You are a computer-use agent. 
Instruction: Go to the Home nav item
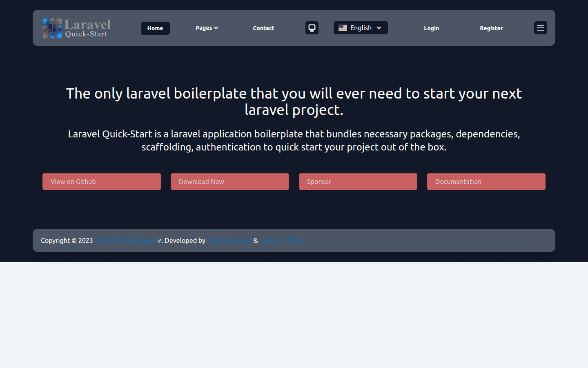pos(155,28)
